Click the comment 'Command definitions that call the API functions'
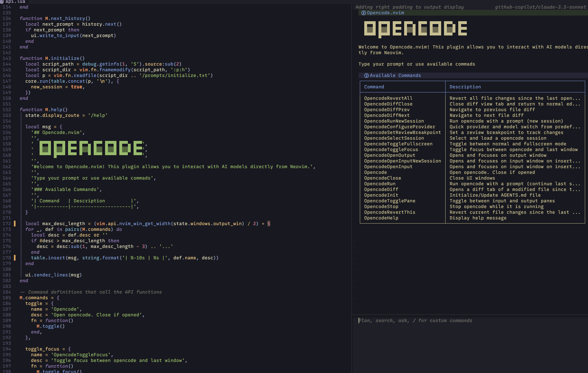Screen dimensions: 588x373 coord(95,292)
